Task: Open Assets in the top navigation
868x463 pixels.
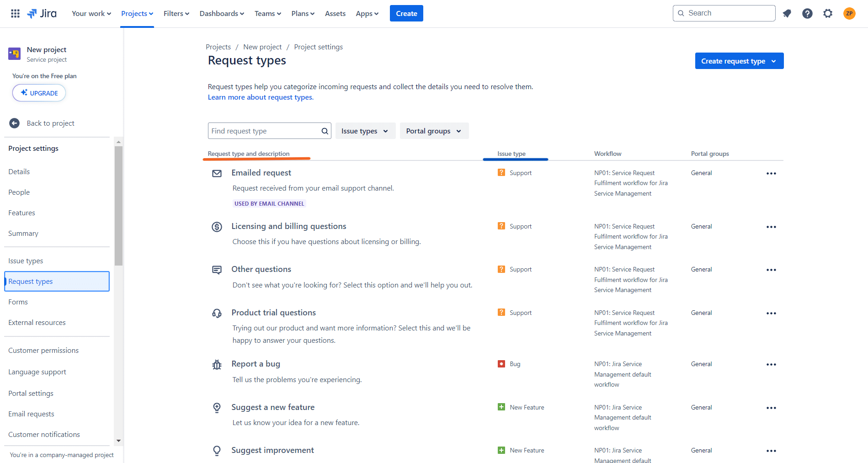Action: 335,13
